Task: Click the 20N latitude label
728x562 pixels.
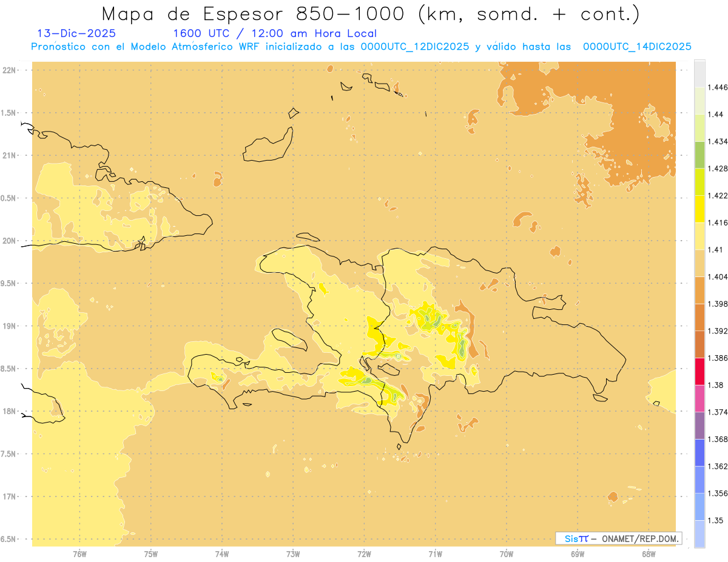Action: (x=9, y=241)
